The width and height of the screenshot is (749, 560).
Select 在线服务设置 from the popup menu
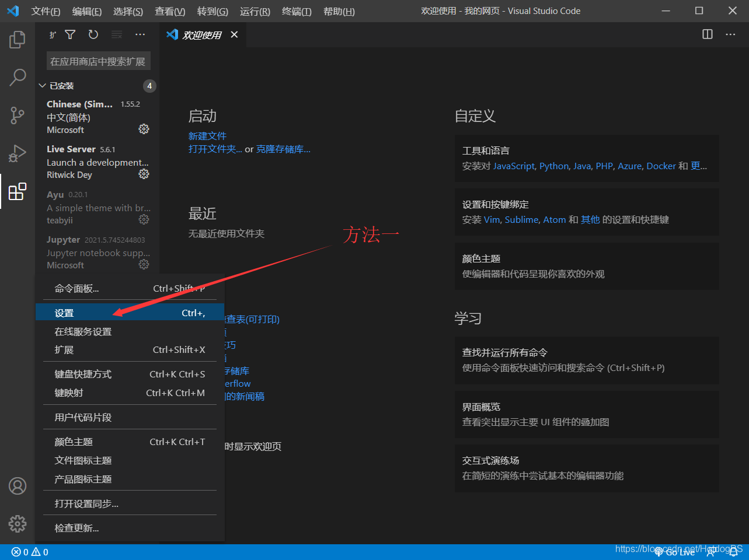click(x=130, y=331)
